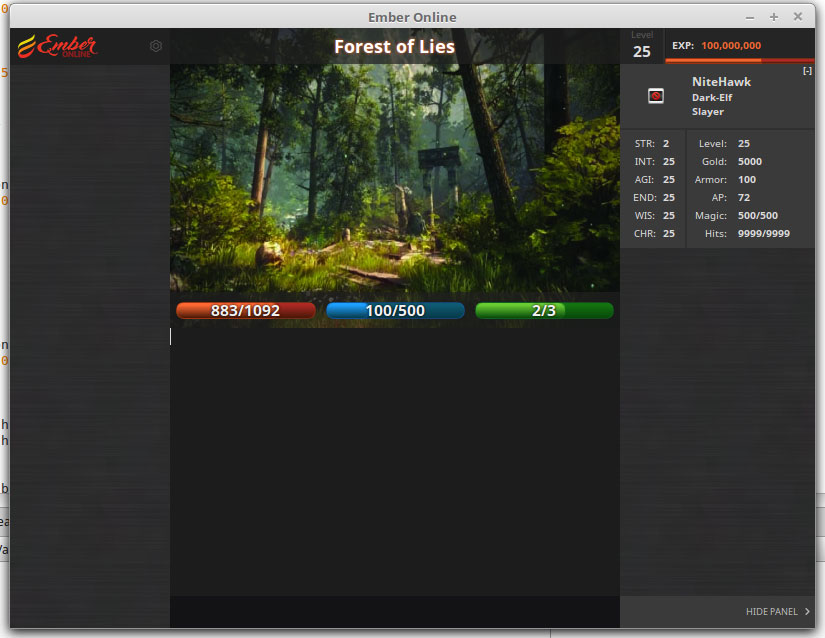Click the Level 25 badge
This screenshot has height=638, width=825.
click(x=642, y=46)
